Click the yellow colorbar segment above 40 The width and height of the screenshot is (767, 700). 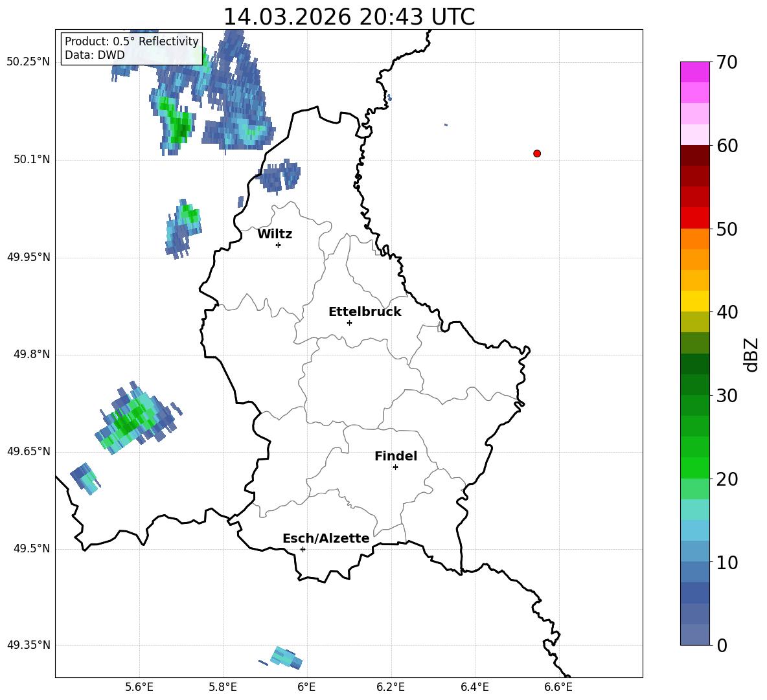[694, 301]
